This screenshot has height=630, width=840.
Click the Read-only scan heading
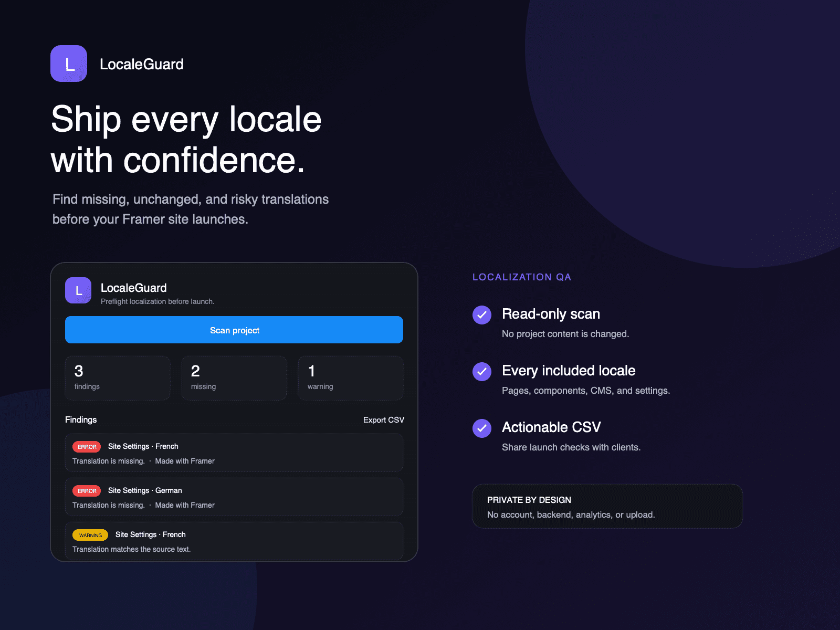click(551, 314)
